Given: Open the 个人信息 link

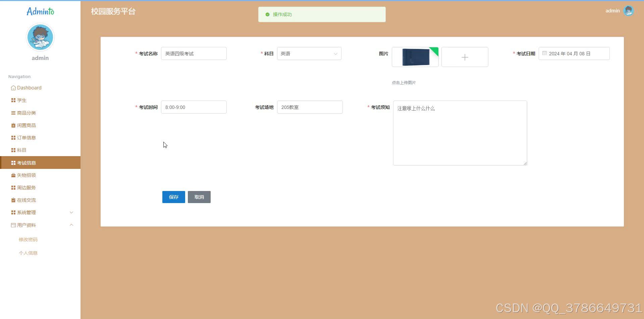Looking at the screenshot, I should (x=28, y=253).
